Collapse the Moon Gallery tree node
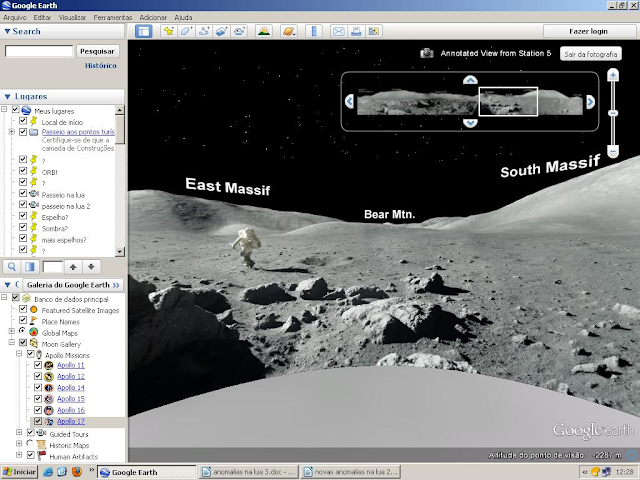This screenshot has width=640, height=480. click(12, 342)
